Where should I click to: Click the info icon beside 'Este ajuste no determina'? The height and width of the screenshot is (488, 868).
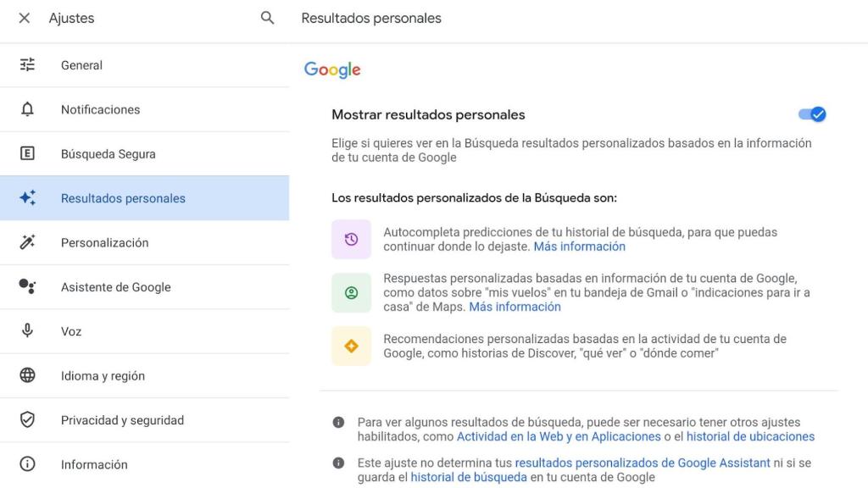coord(338,463)
